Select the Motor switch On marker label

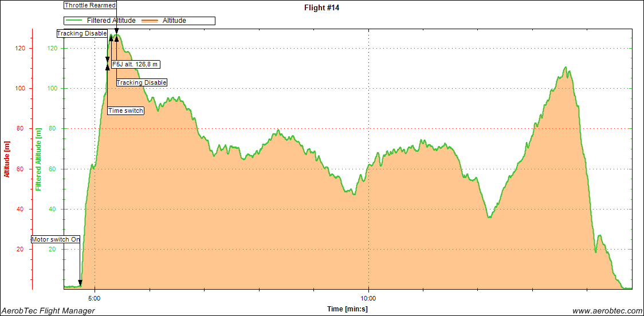(x=56, y=239)
